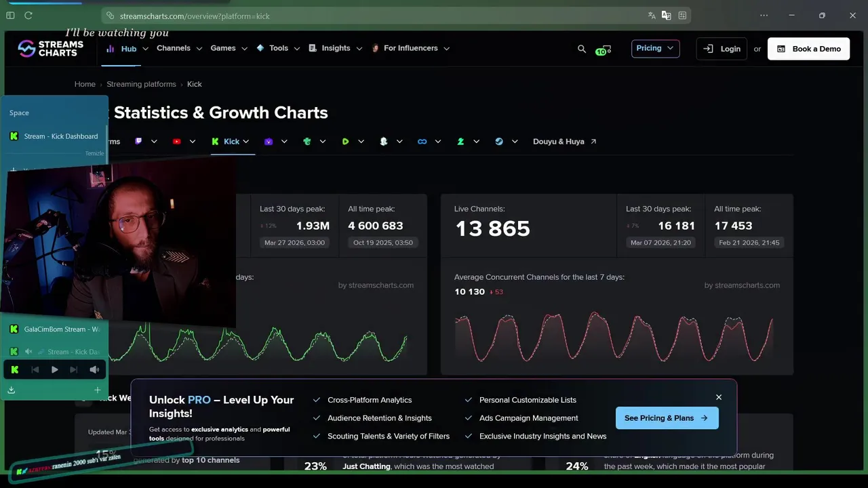This screenshot has width=868, height=488.
Task: Open the browser three-dots menu
Action: pos(764,15)
